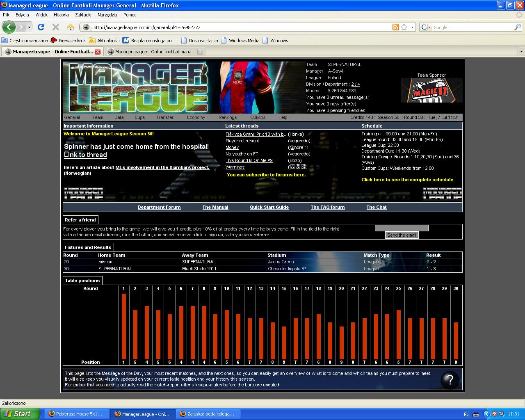
Task: Open Często odwiedzane bookmarks folder
Action: [25, 41]
